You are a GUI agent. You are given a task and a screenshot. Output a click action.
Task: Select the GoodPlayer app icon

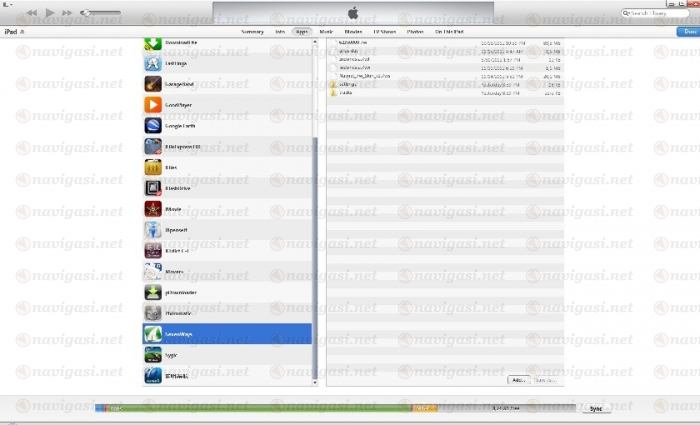[153, 104]
